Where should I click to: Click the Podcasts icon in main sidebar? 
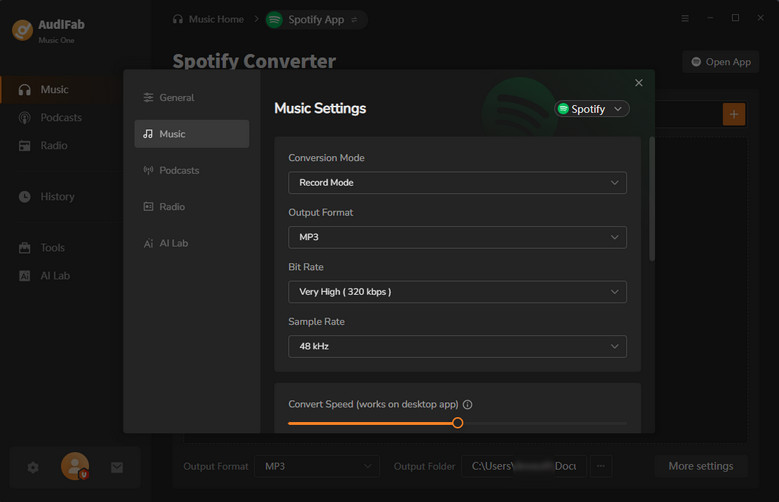tap(24, 118)
